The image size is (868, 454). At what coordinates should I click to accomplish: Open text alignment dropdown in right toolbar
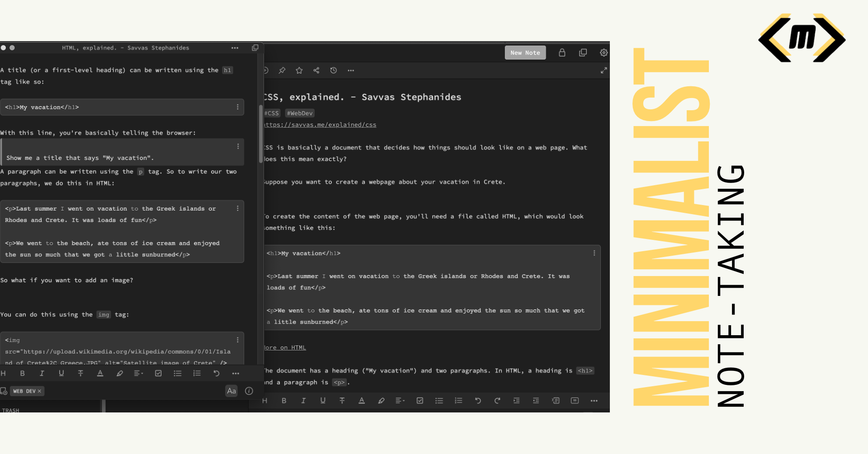400,401
